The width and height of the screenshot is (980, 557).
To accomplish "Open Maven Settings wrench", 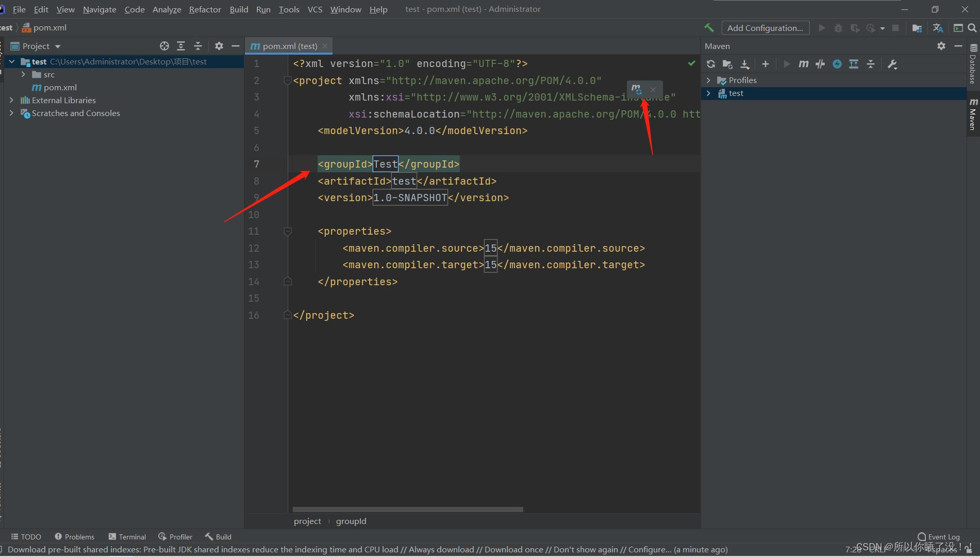I will [892, 64].
